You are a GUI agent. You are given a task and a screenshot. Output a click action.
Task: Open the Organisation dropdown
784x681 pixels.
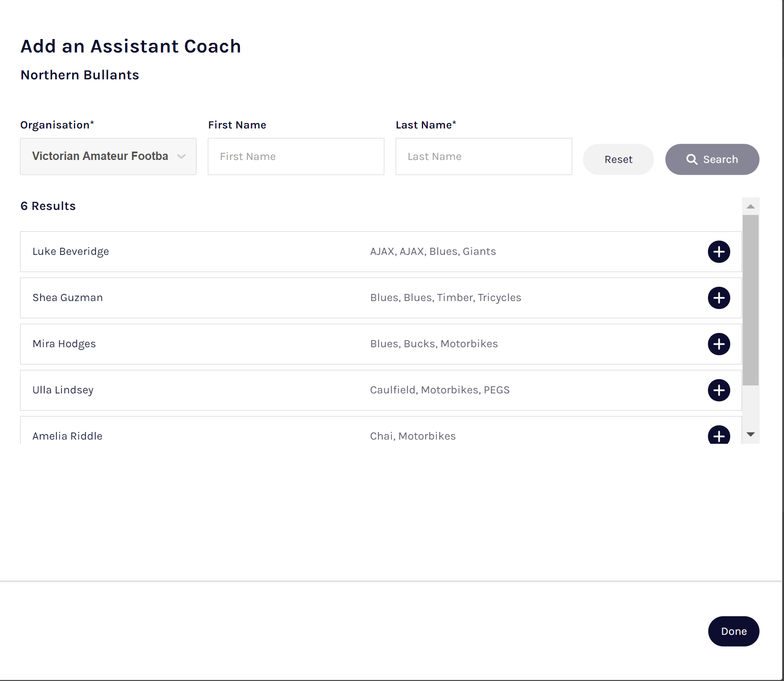click(x=108, y=156)
